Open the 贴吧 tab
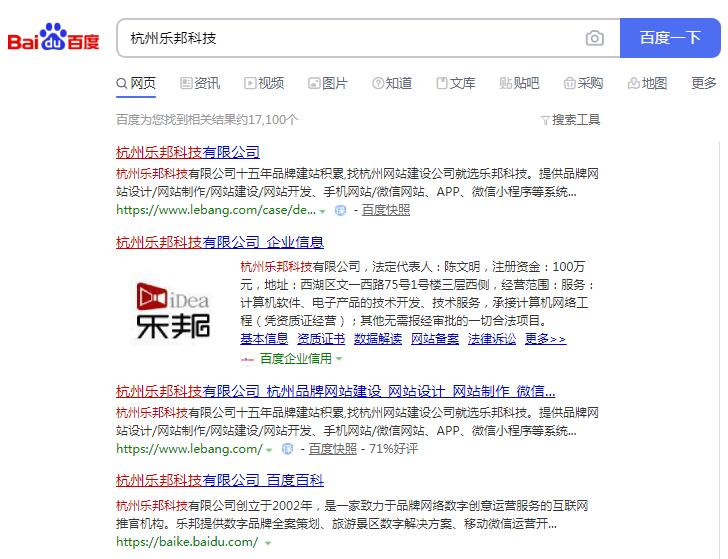 point(520,84)
